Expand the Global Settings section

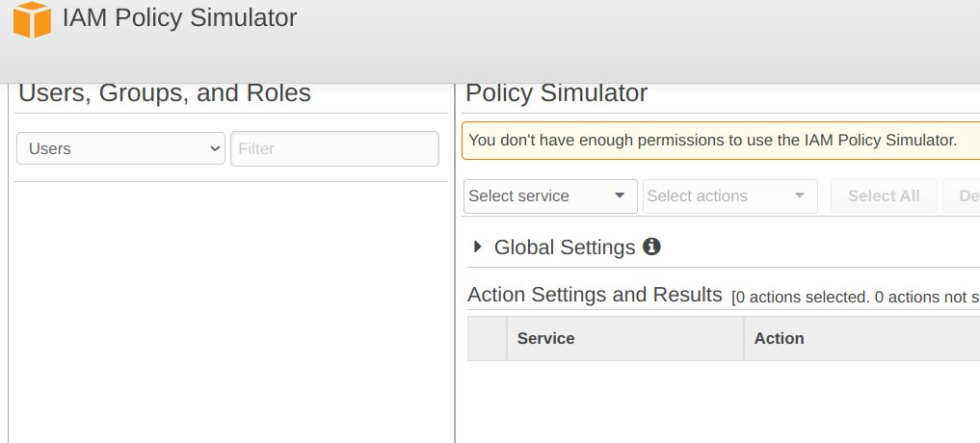click(x=478, y=247)
